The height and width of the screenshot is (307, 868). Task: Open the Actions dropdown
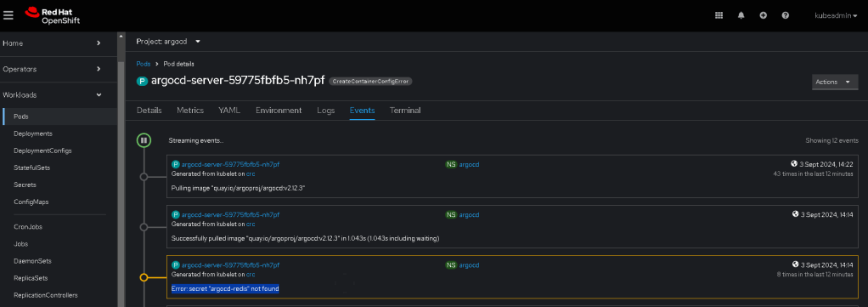point(835,82)
